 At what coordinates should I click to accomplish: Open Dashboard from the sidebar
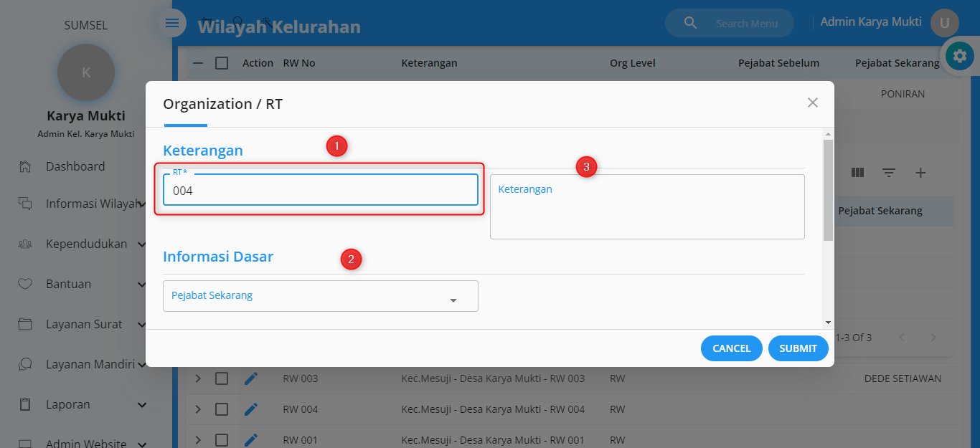(x=75, y=166)
